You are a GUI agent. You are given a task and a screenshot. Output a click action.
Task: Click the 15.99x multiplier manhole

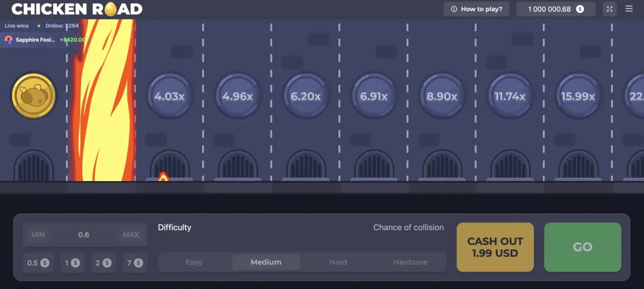pos(578,96)
